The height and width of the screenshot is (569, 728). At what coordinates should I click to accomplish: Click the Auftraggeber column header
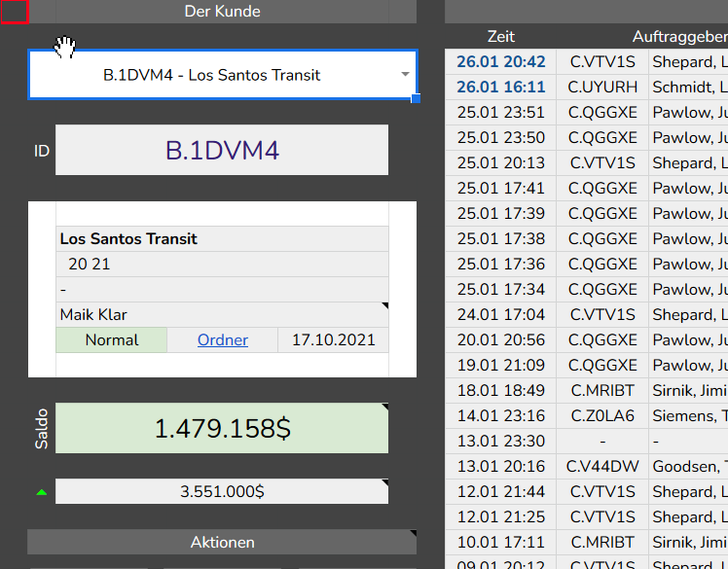point(679,36)
